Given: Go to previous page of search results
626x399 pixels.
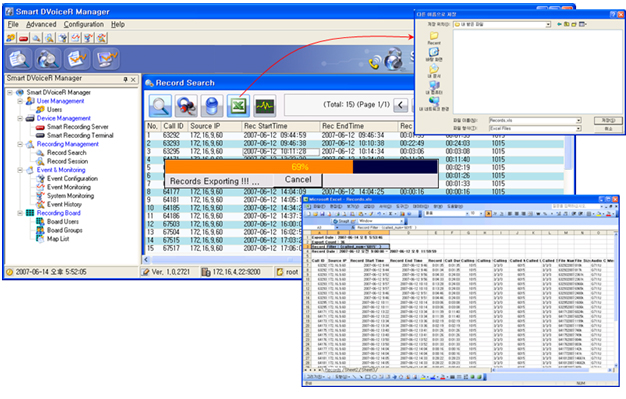Looking at the screenshot, I should [400, 105].
